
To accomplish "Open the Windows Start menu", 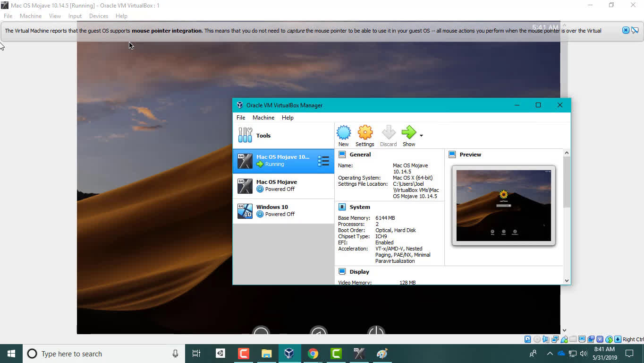I will point(11,354).
